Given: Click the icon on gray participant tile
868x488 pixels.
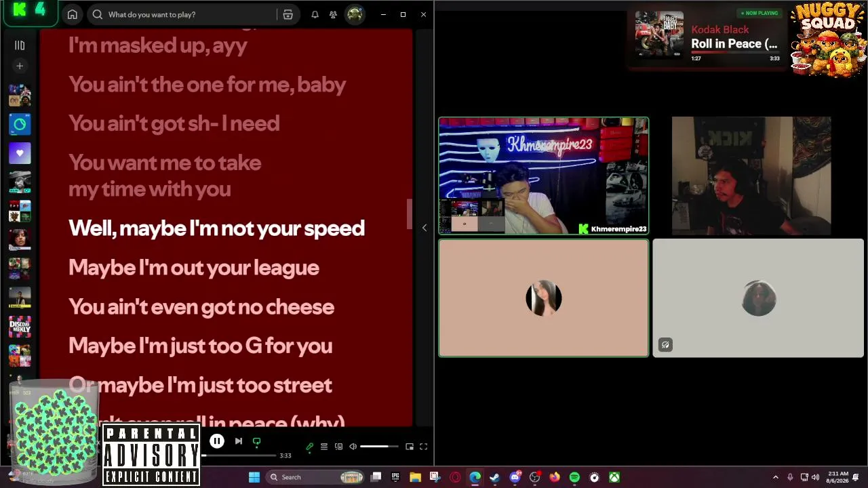Looking at the screenshot, I should point(665,345).
